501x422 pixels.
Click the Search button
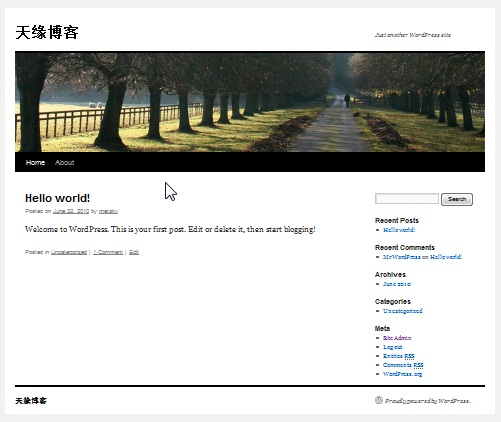point(457,199)
